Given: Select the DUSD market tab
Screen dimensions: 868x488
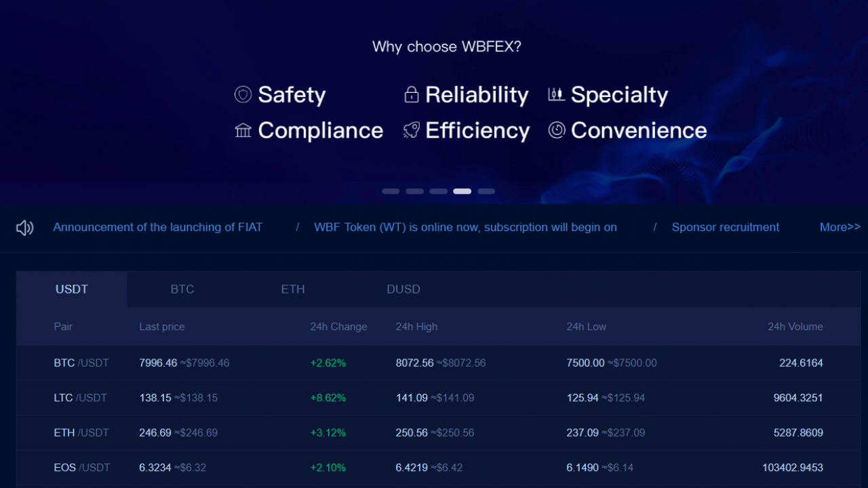Looking at the screenshot, I should [x=403, y=289].
